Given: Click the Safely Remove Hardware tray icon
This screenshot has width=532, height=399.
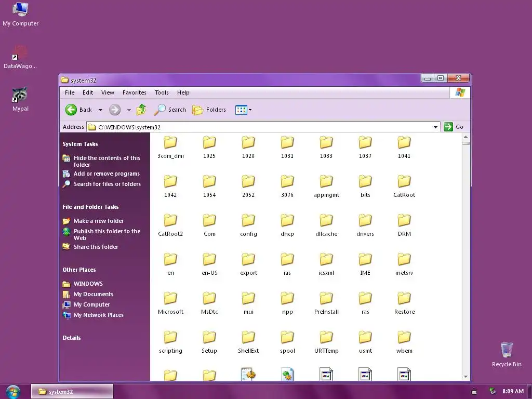Looking at the screenshot, I should point(493,392).
